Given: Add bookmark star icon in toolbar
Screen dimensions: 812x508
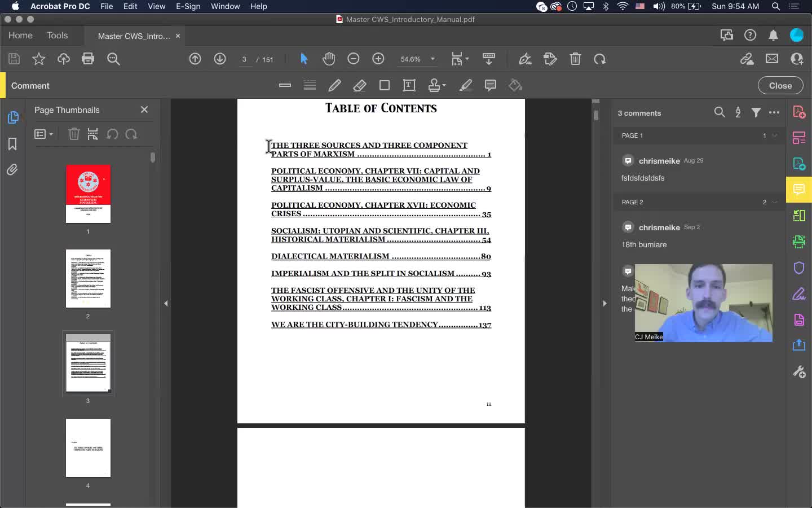Looking at the screenshot, I should pos(38,59).
